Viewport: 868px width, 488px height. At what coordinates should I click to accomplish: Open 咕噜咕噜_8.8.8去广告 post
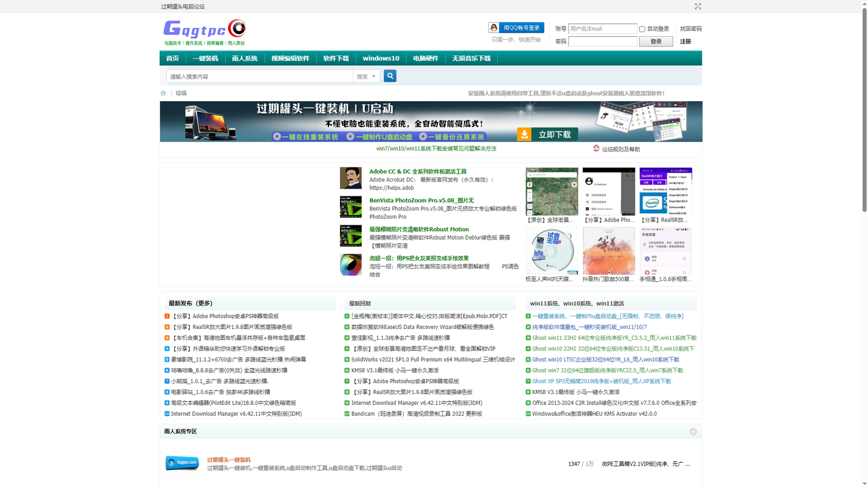(x=229, y=371)
